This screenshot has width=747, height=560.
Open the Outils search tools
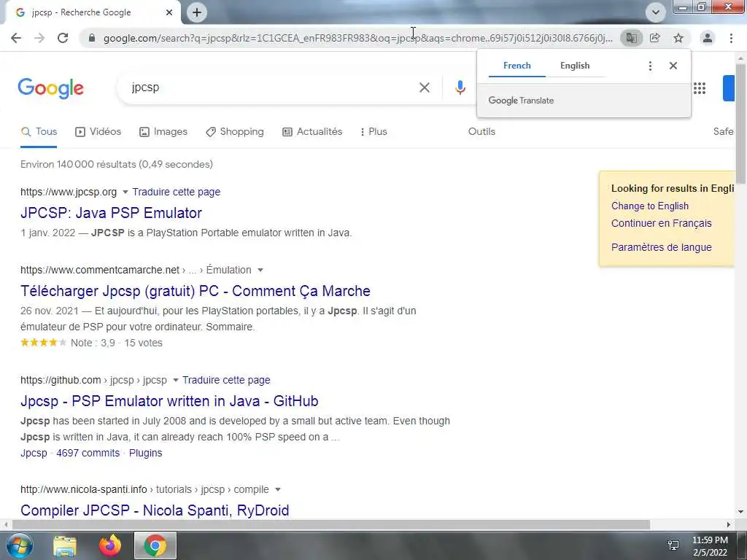481,132
